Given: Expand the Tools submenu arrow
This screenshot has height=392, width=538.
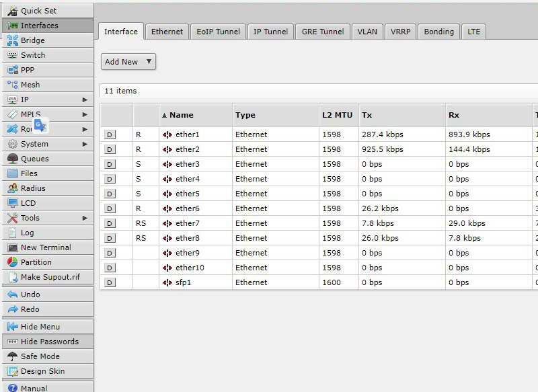Looking at the screenshot, I should coord(85,218).
